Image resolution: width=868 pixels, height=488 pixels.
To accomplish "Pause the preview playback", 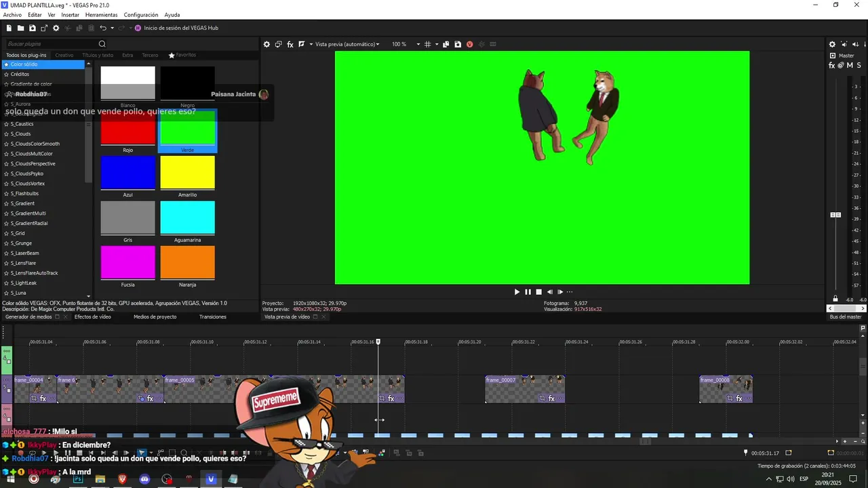I will click(x=528, y=292).
